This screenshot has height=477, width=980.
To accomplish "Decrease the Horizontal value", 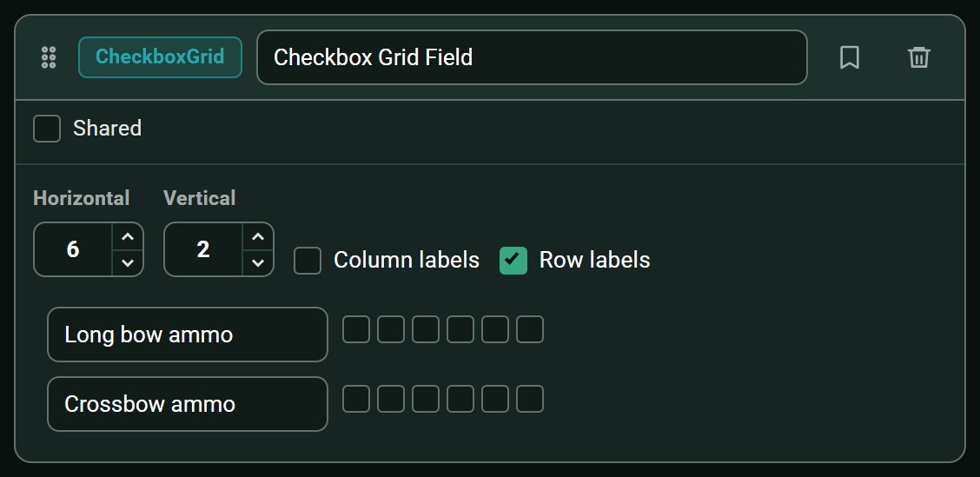I will point(128,262).
